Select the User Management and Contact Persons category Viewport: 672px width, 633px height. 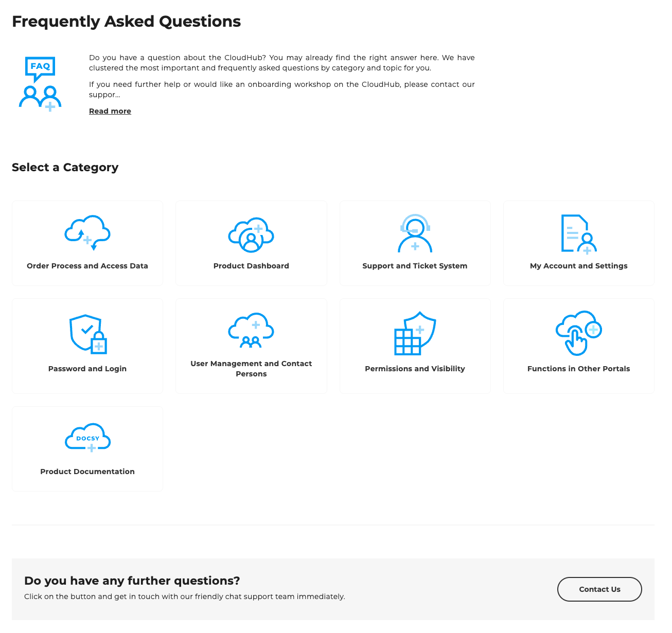click(x=251, y=346)
